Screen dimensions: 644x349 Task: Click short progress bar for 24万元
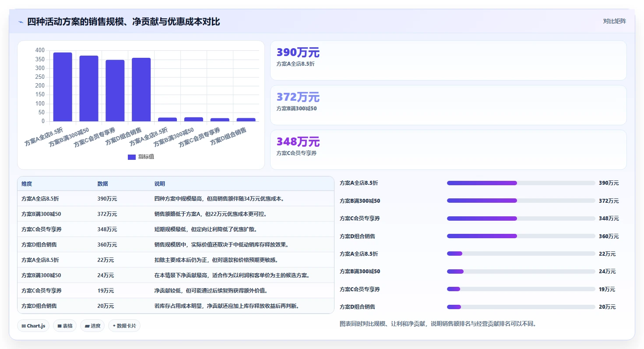[521, 271]
